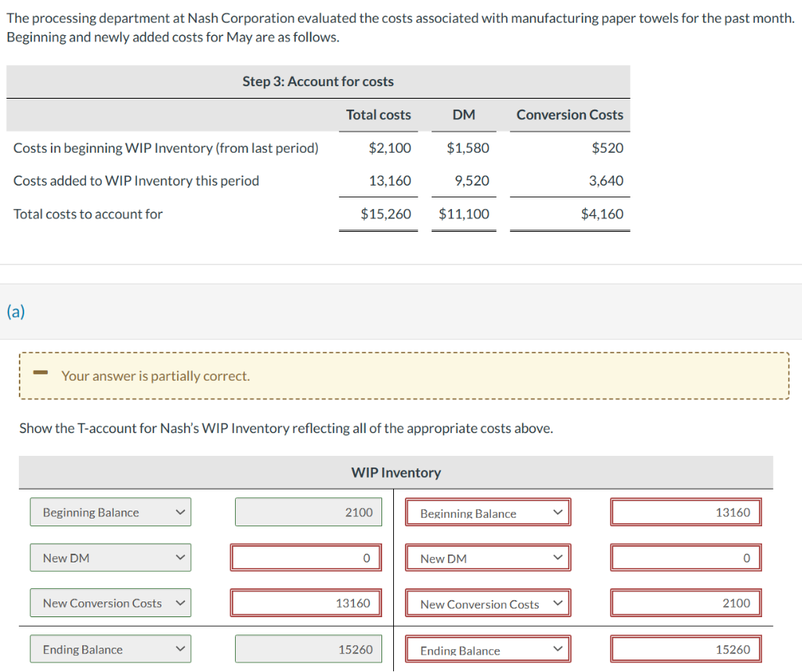
Task: Click the $2,100 total costs value
Action: pos(390,148)
